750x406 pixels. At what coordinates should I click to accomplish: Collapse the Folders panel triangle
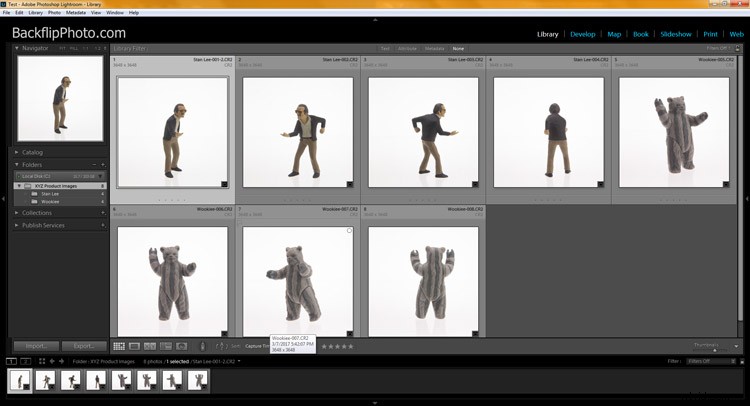(x=17, y=165)
